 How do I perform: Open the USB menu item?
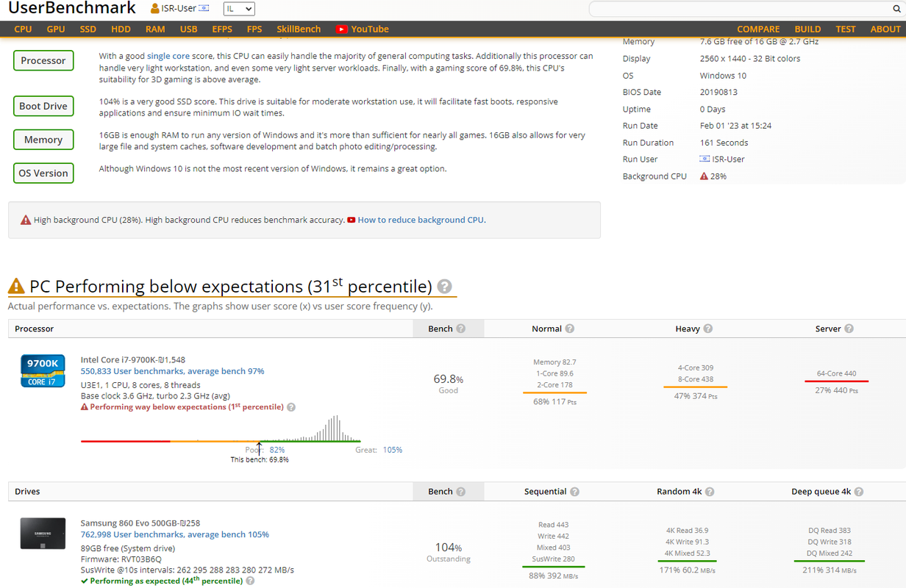[x=188, y=29]
